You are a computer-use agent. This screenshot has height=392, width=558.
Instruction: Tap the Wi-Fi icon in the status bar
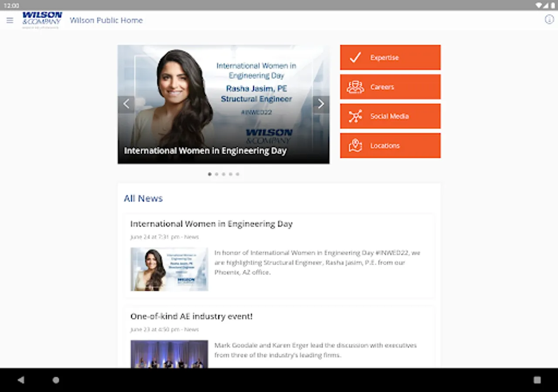click(539, 6)
